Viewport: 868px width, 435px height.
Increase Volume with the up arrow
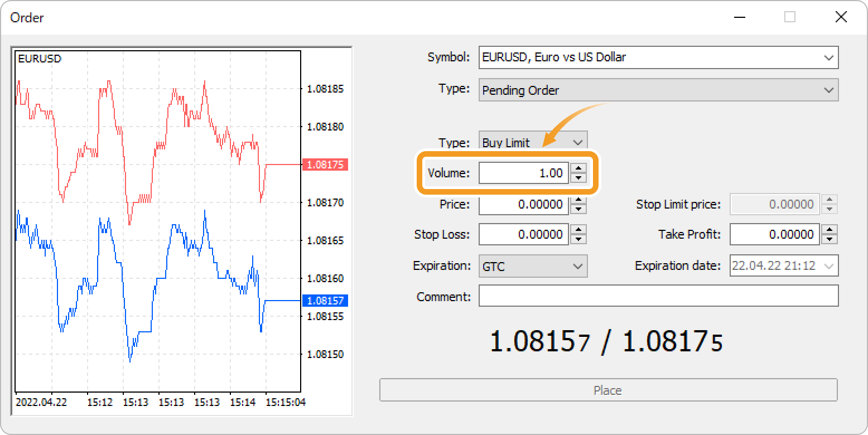(x=579, y=168)
